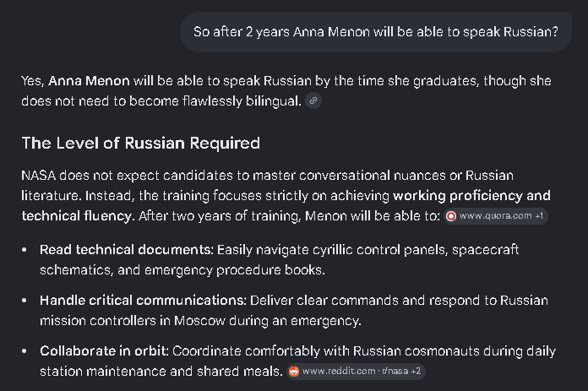This screenshot has height=391, width=588.
Task: Click "The Level of Russian Required" heading
Action: pyautogui.click(x=140, y=144)
